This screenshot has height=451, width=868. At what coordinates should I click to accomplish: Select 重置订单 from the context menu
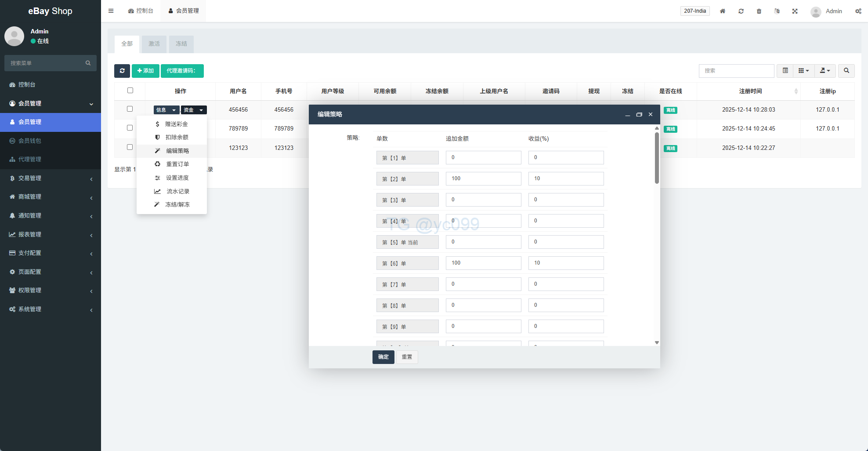(177, 164)
